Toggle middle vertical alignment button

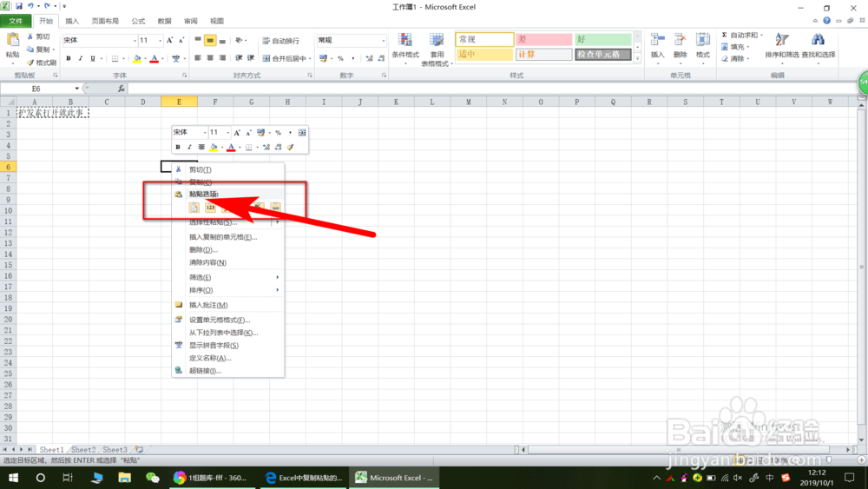[210, 41]
